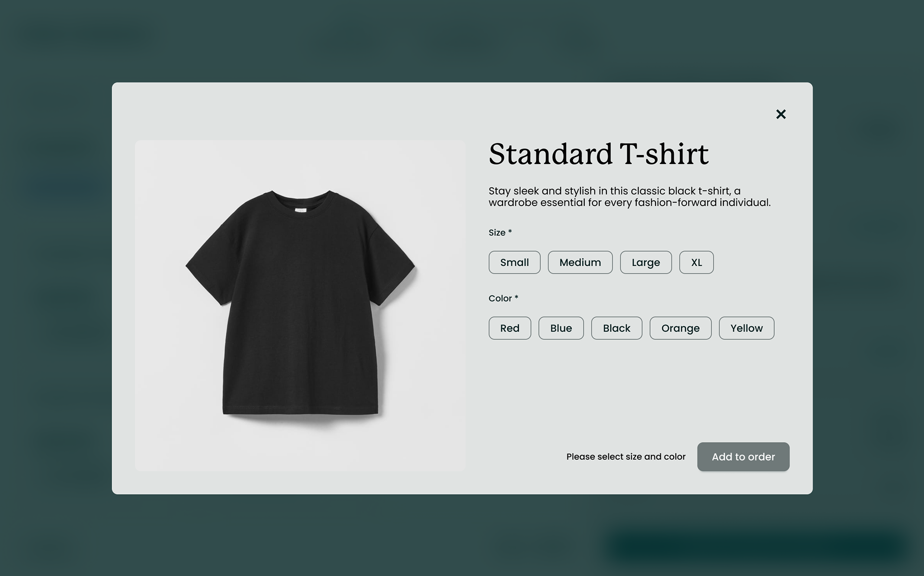
Task: Click the Size required field label
Action: pyautogui.click(x=500, y=233)
